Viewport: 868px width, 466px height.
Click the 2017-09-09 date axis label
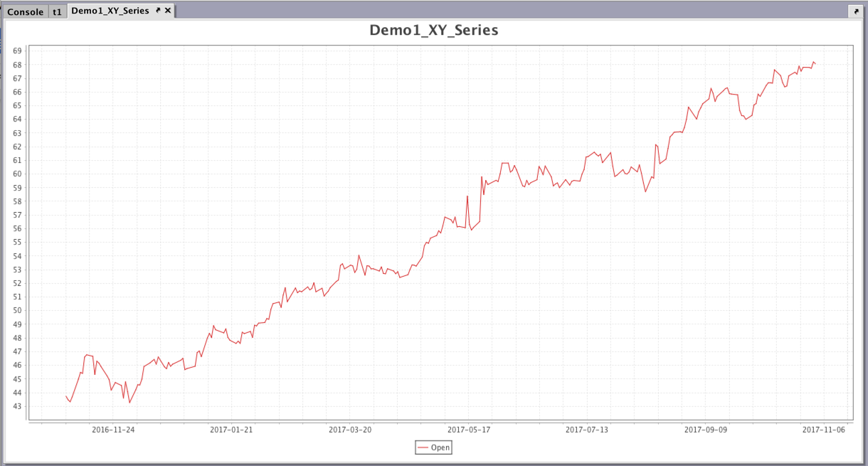coord(706,430)
